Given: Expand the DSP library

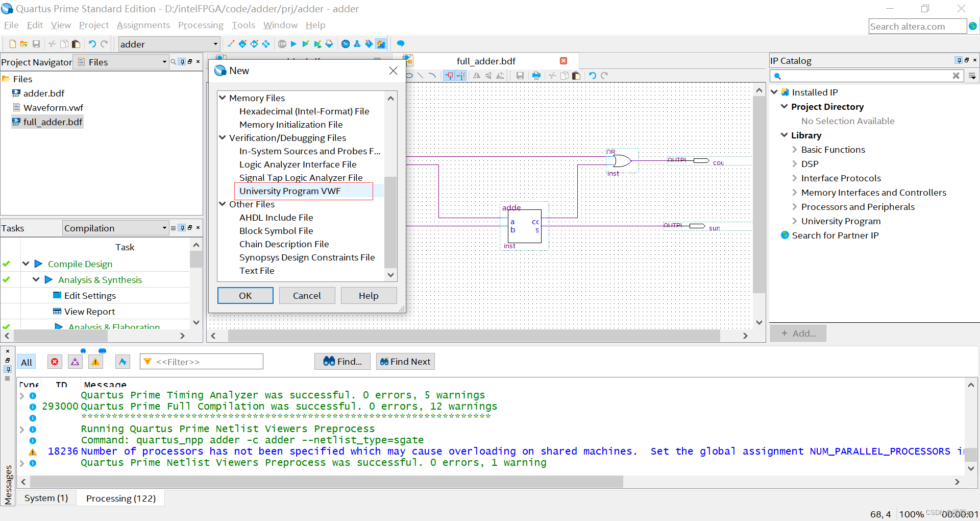Looking at the screenshot, I should pyautogui.click(x=795, y=164).
